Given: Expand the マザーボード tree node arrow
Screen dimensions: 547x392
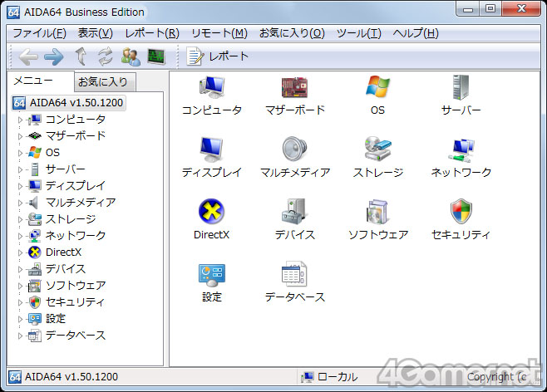Looking at the screenshot, I should tap(20, 136).
